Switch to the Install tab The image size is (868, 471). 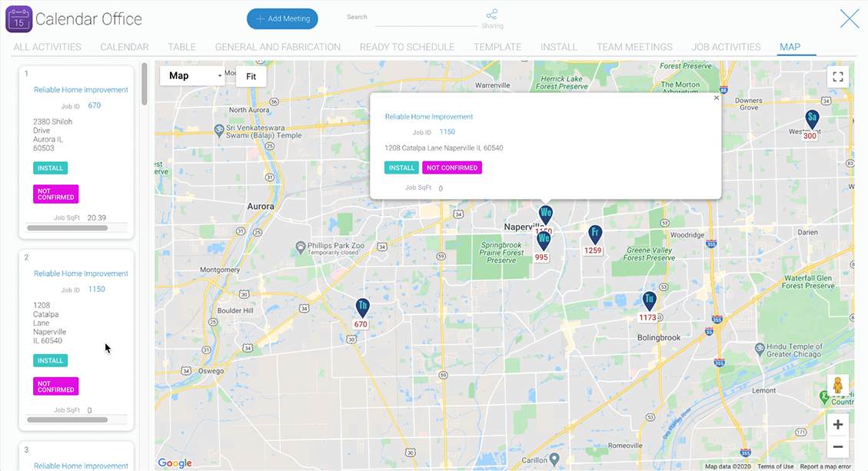(x=559, y=47)
